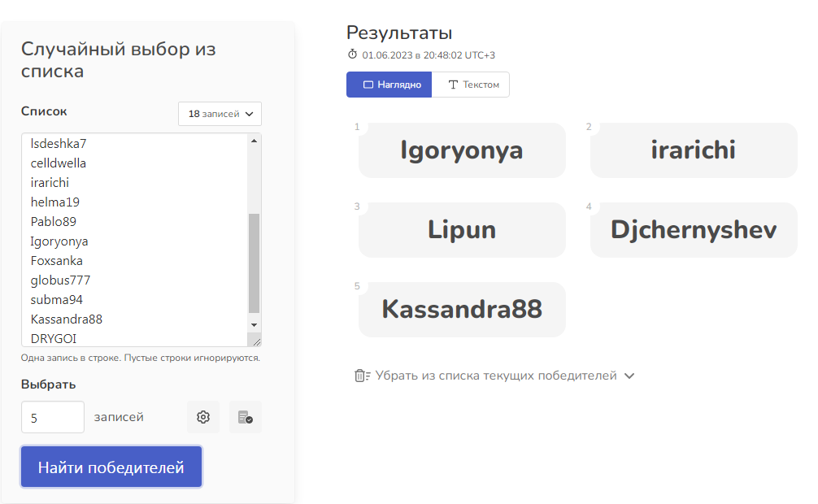Click the stopwatch icon near the timestamp

[352, 54]
